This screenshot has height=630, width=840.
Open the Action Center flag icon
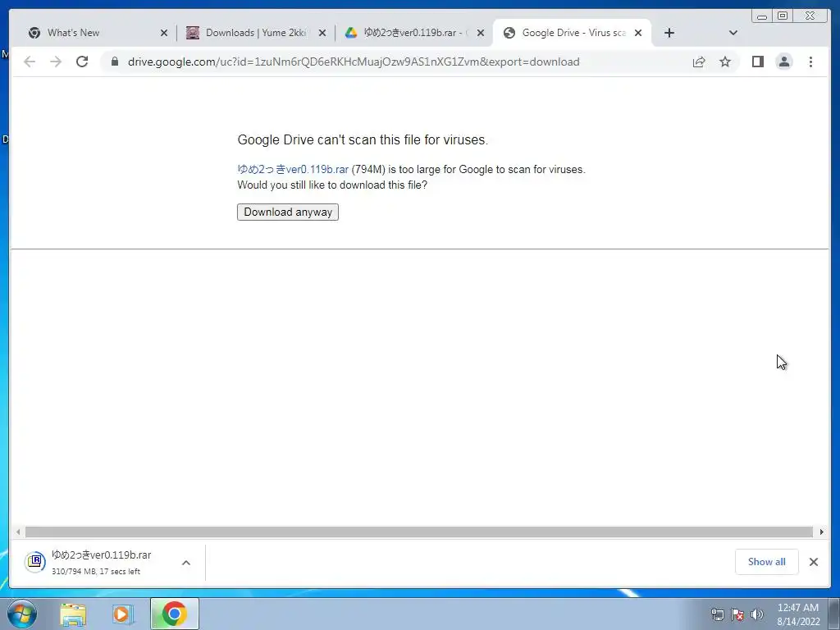(737, 614)
